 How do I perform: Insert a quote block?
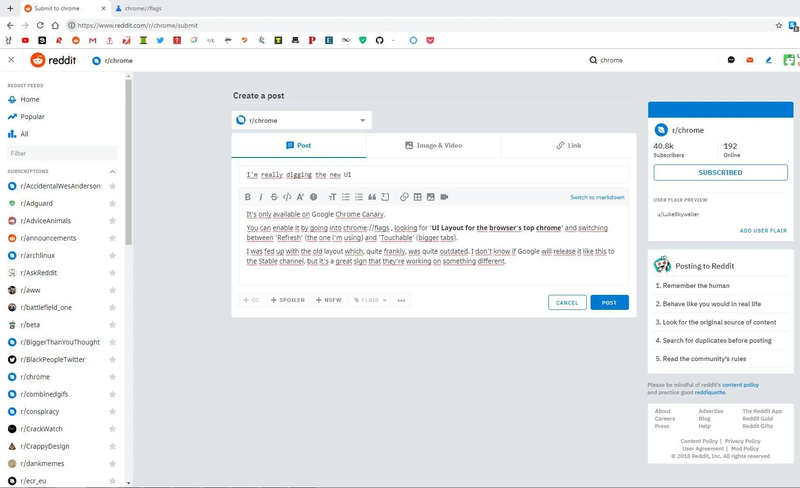(372, 197)
